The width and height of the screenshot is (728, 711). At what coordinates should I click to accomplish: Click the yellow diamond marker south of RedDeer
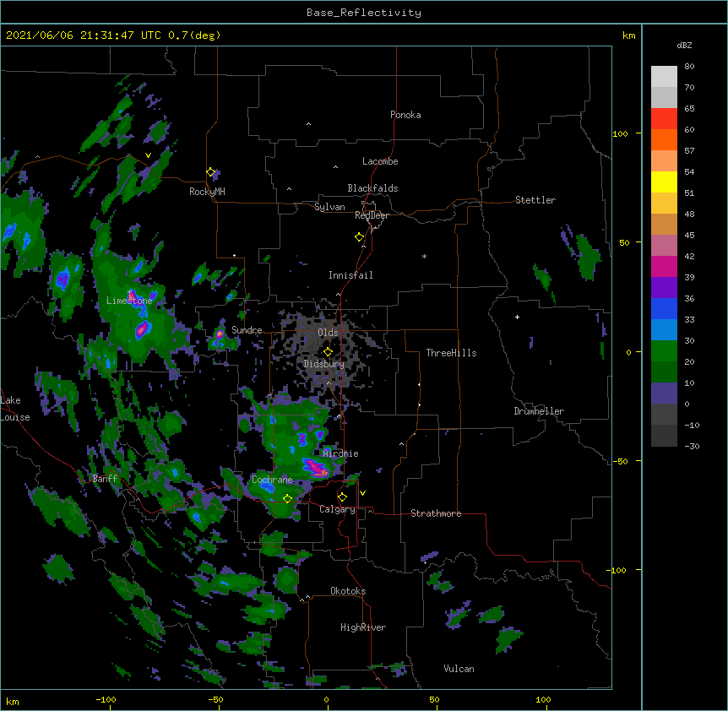(x=359, y=237)
